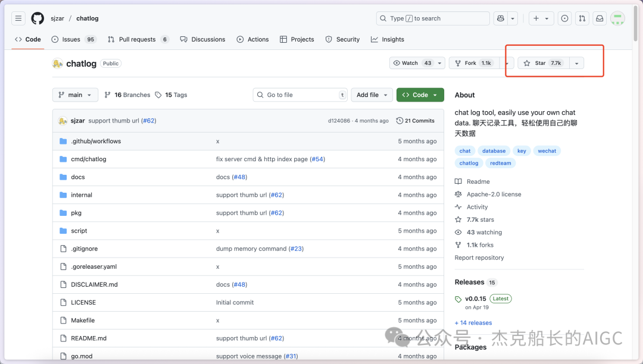Click the Watch button
643x364 pixels.
tap(412, 63)
